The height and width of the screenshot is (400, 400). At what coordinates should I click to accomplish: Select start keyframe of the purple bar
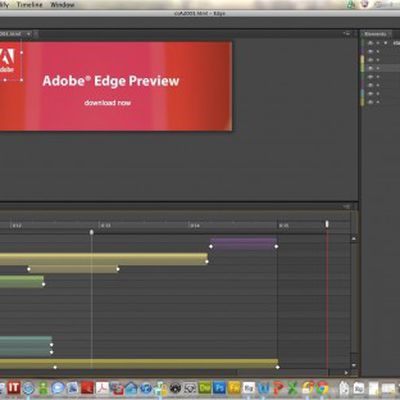pos(211,246)
